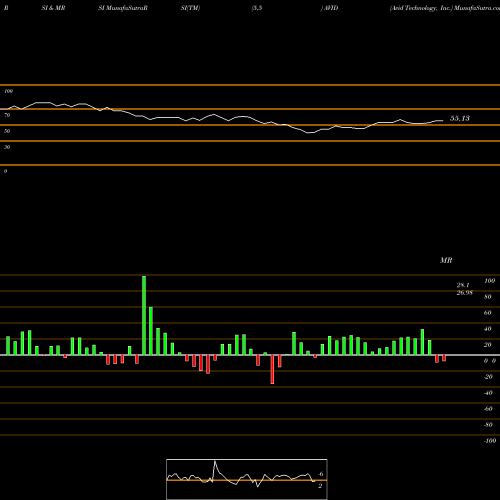The width and height of the screenshot is (500, 500).
Task: Click the RSI axis label 70
Action: point(7,115)
